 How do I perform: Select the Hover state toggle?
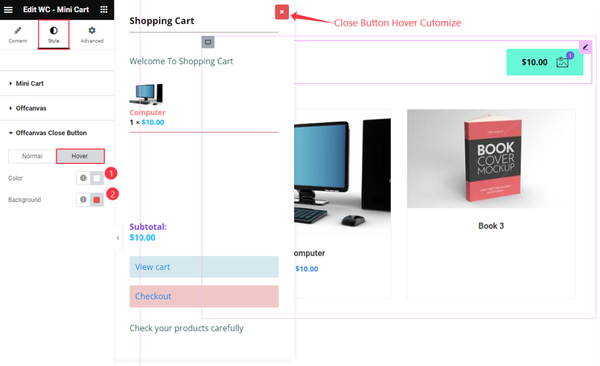pyautogui.click(x=80, y=156)
